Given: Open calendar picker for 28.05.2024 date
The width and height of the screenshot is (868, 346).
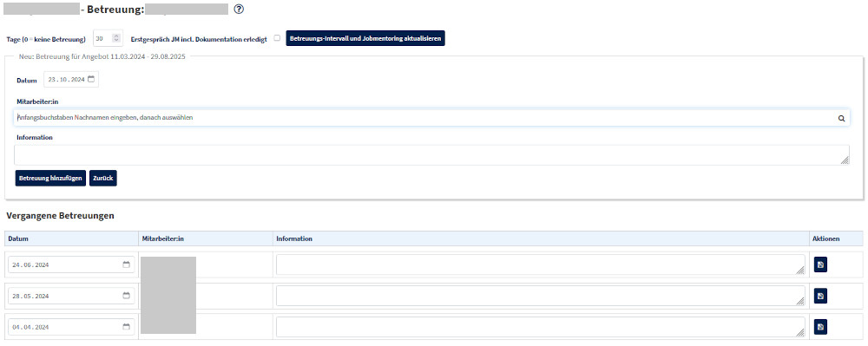Looking at the screenshot, I should point(126,296).
